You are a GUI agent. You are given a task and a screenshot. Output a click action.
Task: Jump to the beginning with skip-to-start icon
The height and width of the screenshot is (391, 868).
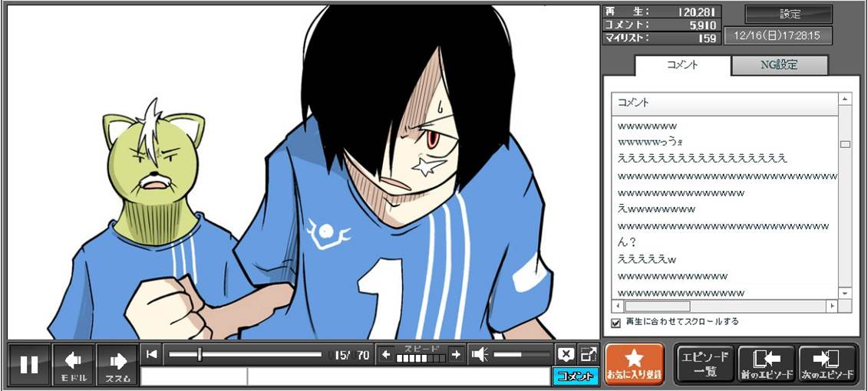[x=152, y=354]
